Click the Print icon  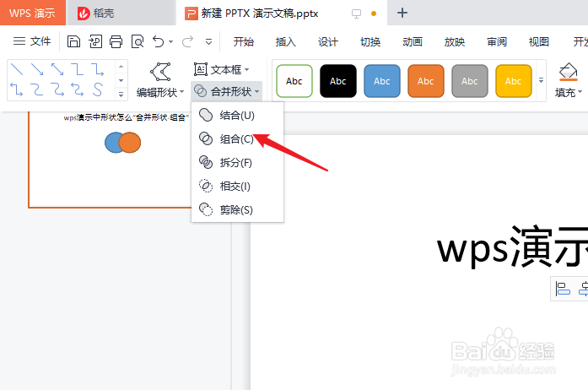click(x=116, y=41)
